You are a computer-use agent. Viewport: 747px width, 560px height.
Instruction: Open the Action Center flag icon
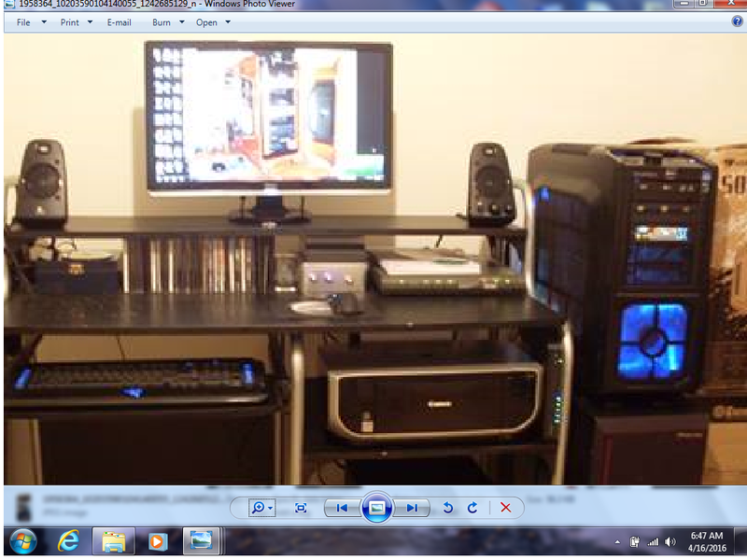pos(635,542)
